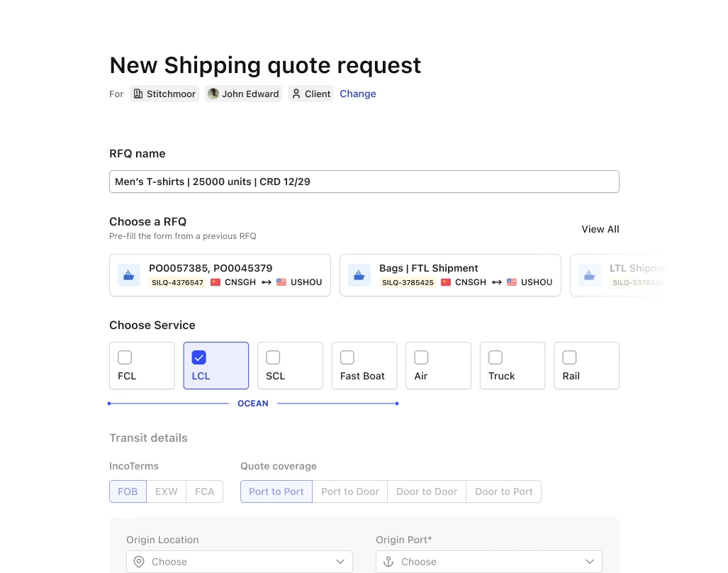
Task: Click the ship icon on the Bags FTL Shipment card
Action: [x=359, y=274]
